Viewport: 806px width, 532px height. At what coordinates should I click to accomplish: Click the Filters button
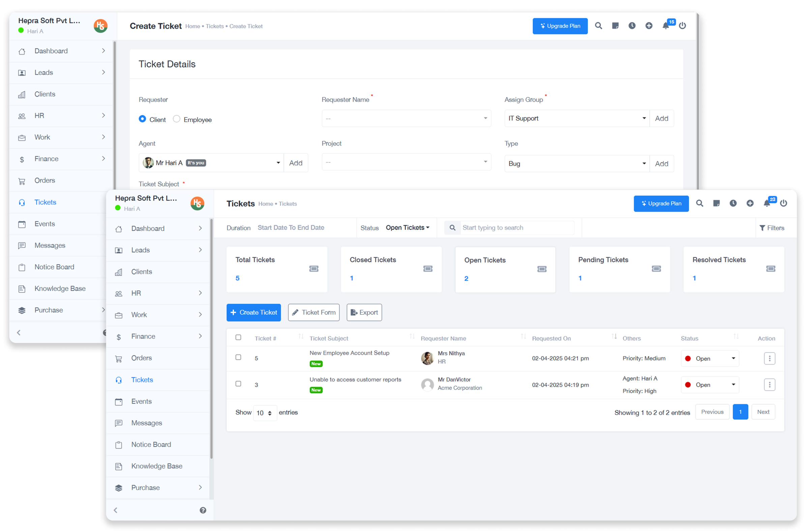(x=772, y=228)
